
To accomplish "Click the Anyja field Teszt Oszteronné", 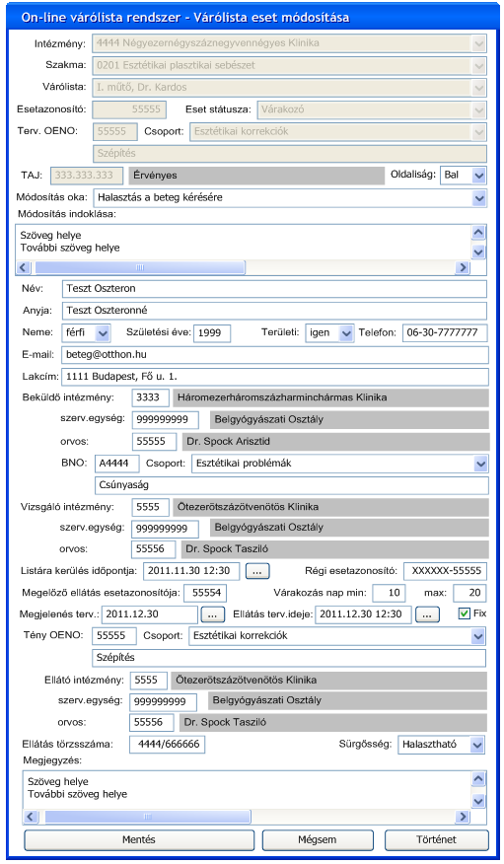I will click(x=274, y=311).
